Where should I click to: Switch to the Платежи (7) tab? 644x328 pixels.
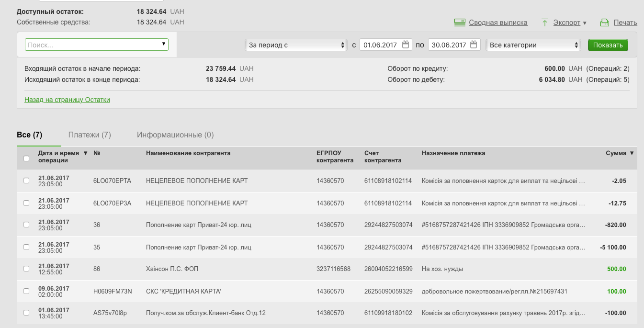(x=90, y=135)
